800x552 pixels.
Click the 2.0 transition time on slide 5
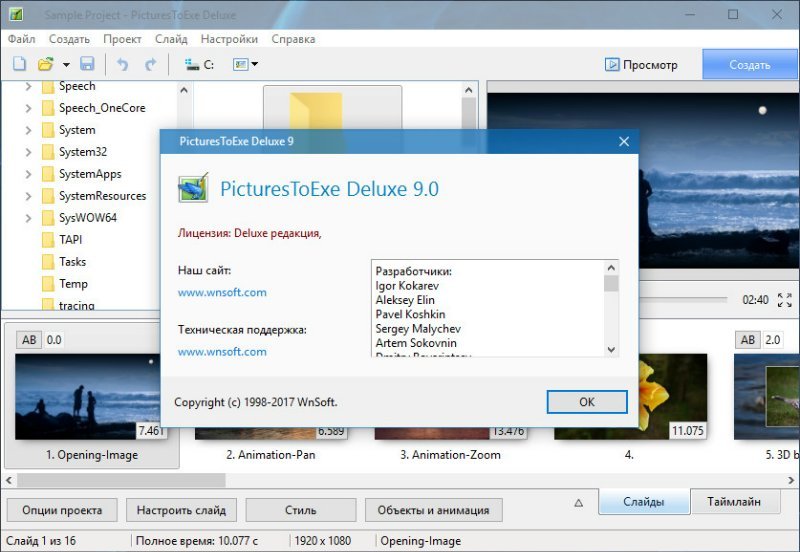click(x=772, y=340)
